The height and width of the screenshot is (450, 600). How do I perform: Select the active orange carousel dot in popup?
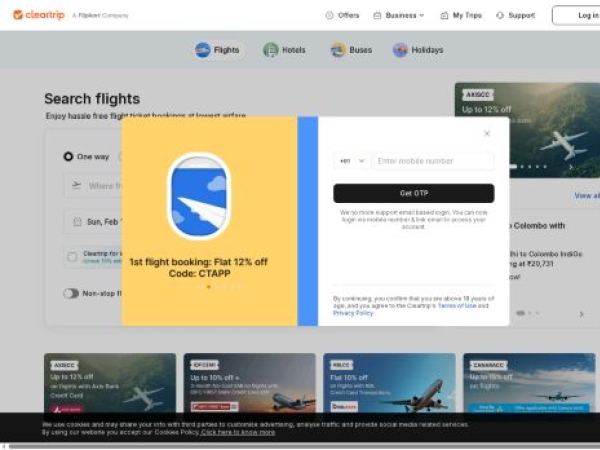209,287
